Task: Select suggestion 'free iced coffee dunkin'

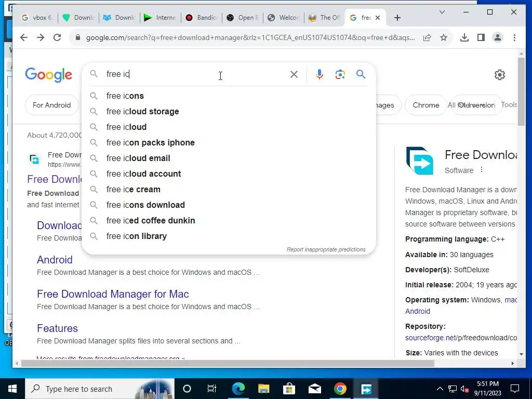Action: coord(229,221)
